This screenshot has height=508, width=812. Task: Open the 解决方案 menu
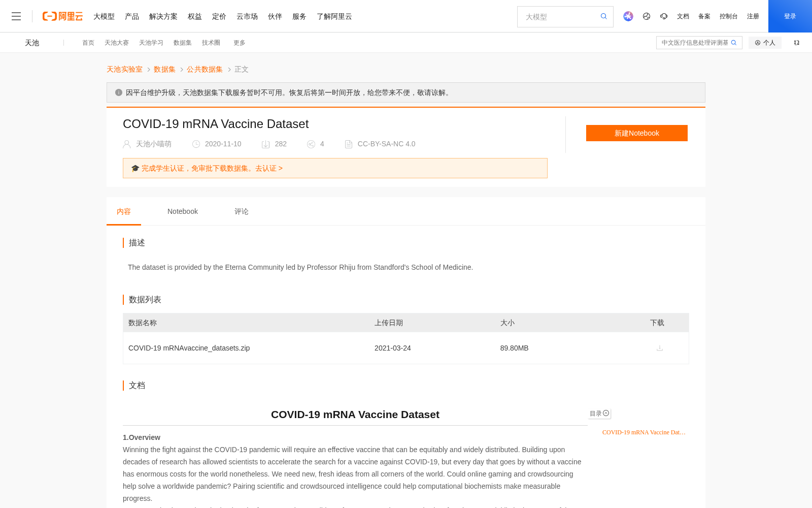(x=163, y=16)
